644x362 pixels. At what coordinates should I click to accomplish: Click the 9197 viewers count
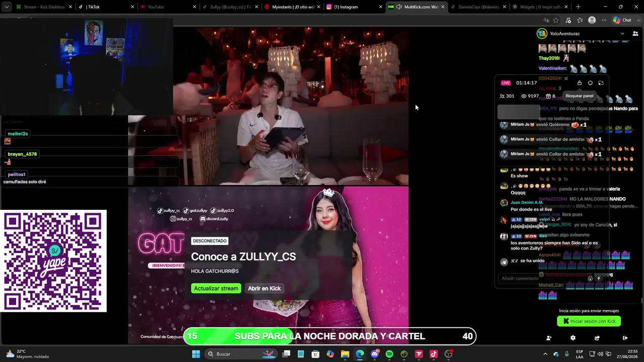530,96
